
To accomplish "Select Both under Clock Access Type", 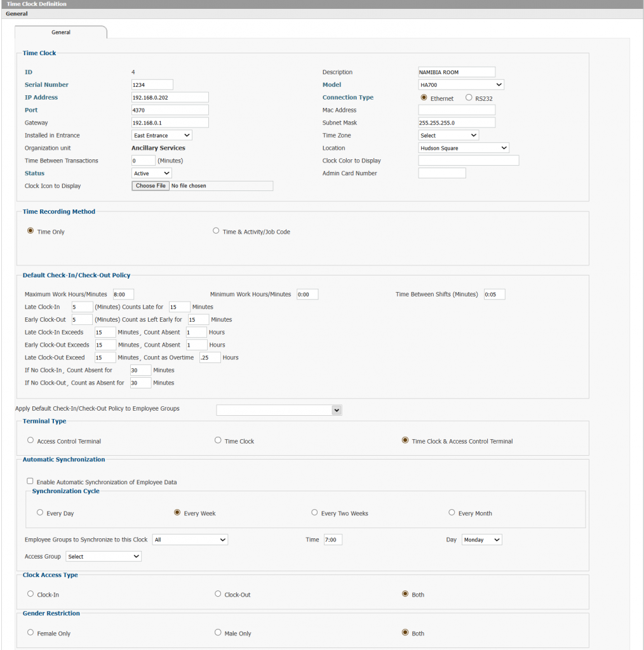I will click(405, 594).
